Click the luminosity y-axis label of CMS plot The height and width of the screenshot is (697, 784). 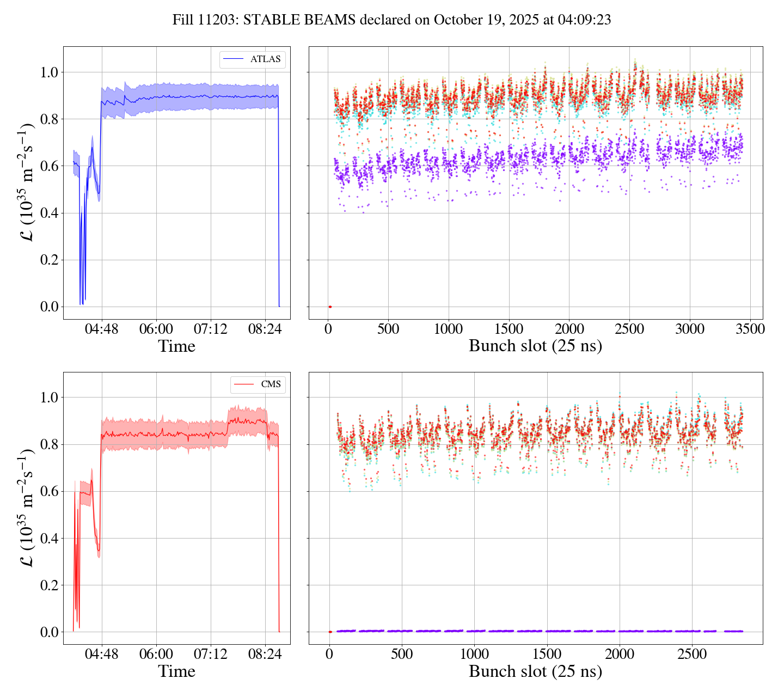pyautogui.click(x=26, y=508)
